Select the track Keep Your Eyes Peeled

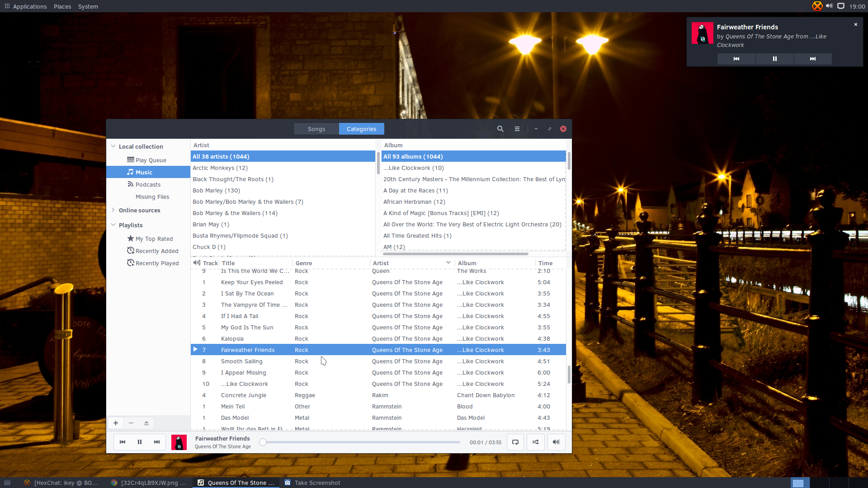click(x=378, y=282)
